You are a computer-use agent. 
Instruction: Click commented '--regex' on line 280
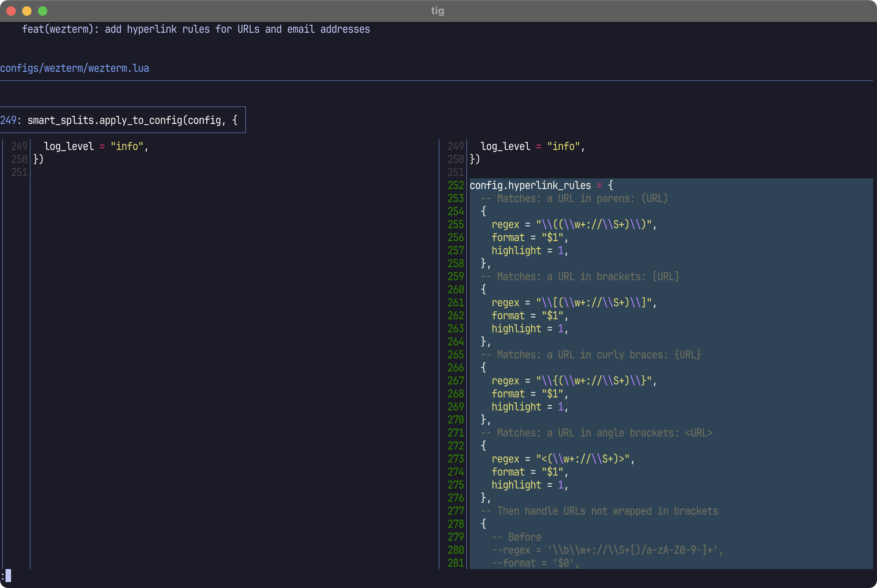pyautogui.click(x=607, y=550)
